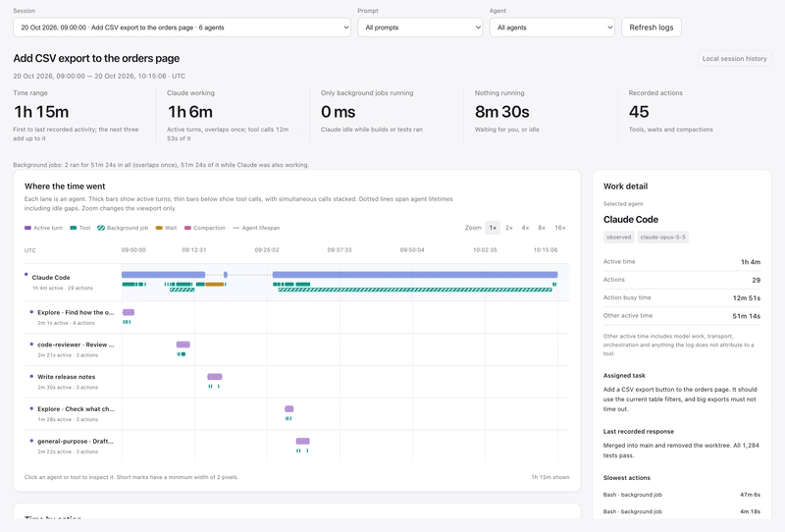Click the 'claude-opus-5-5' model tag
This screenshot has height=532, width=785.
pos(663,237)
